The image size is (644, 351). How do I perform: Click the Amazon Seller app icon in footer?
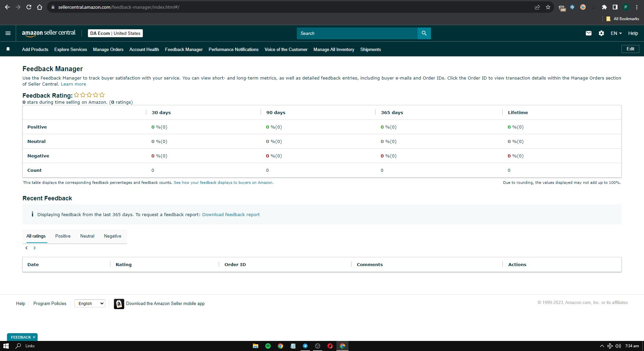119,304
